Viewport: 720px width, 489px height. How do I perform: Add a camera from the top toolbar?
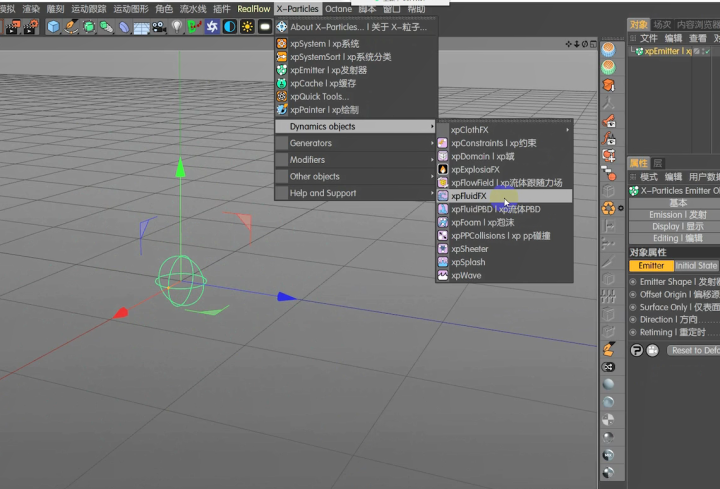pos(159,27)
